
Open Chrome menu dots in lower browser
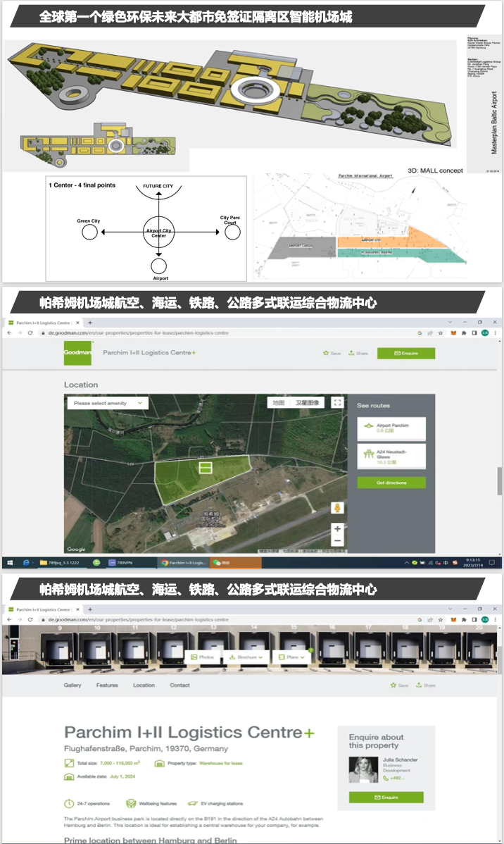pyautogui.click(x=496, y=619)
